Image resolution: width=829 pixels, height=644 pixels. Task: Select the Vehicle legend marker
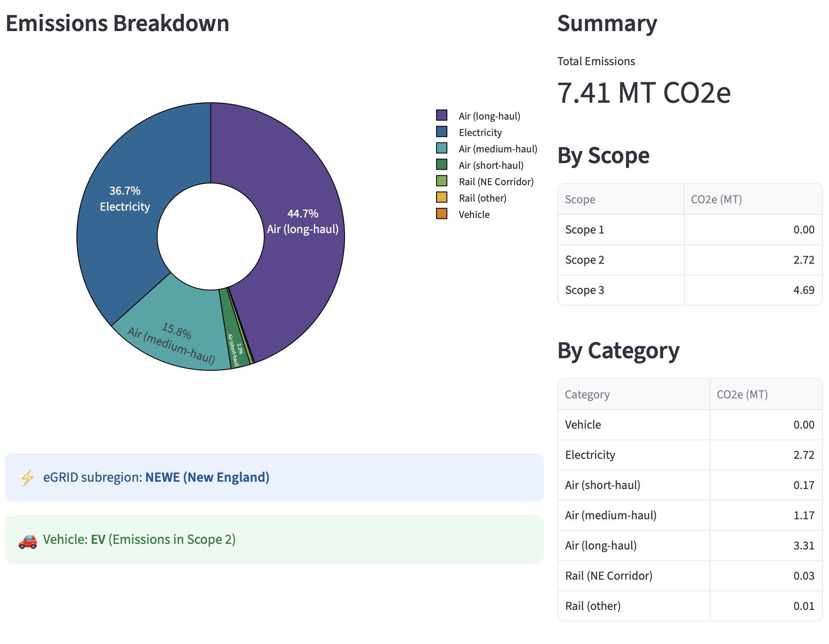point(442,214)
